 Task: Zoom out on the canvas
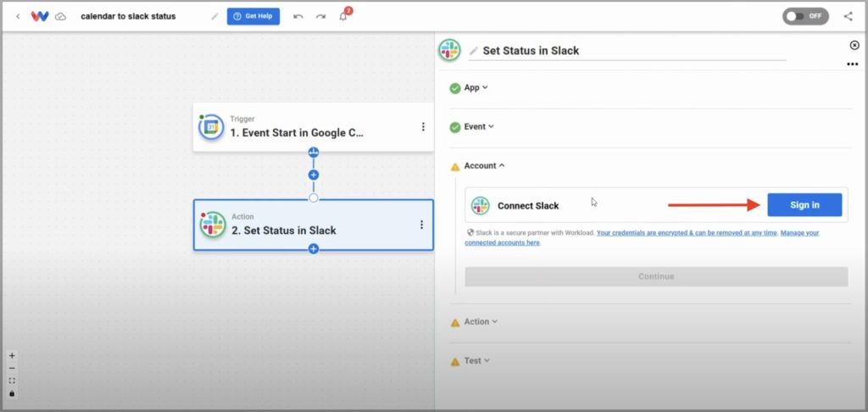click(x=12, y=369)
